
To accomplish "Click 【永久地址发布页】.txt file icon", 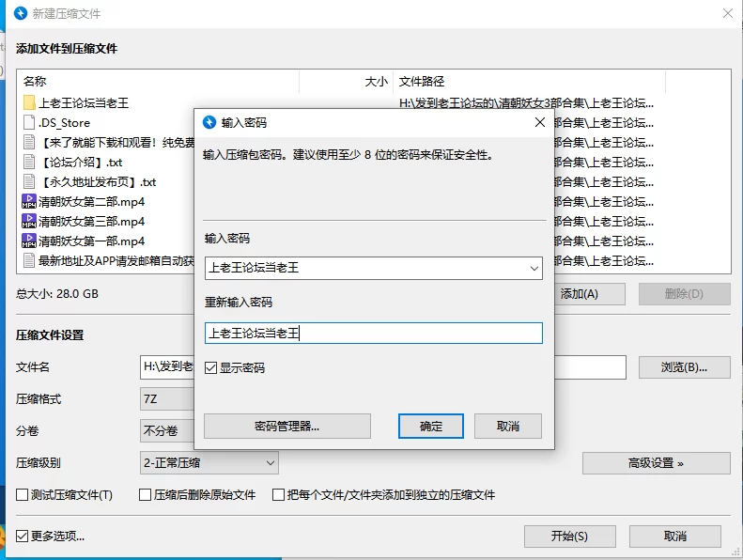I will point(29,181).
